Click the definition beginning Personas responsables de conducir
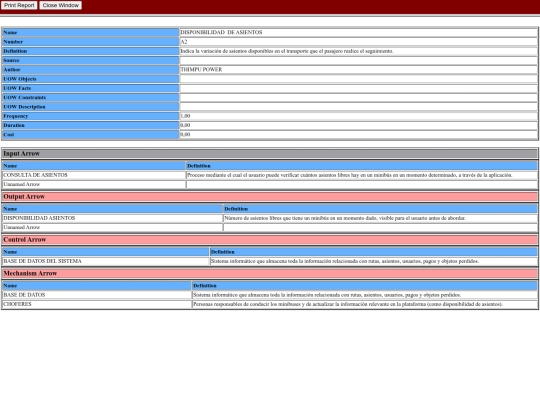Screen dimensions: 540x405 click(x=348, y=304)
